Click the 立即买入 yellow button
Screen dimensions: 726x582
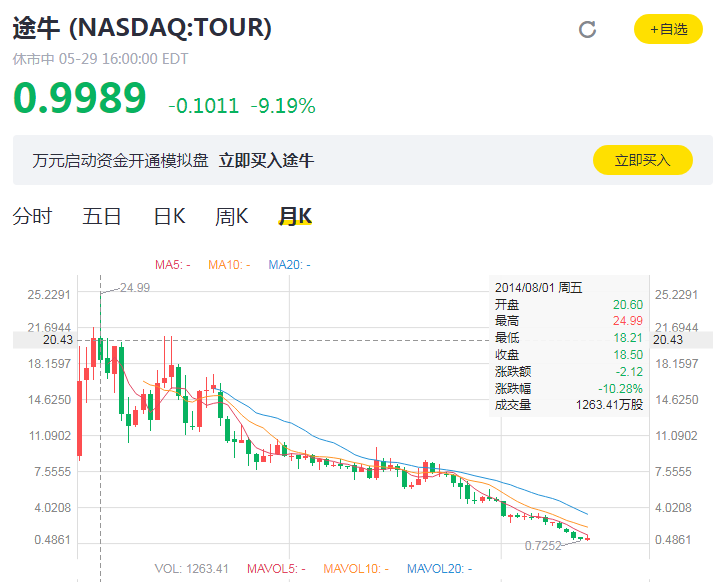point(643,160)
